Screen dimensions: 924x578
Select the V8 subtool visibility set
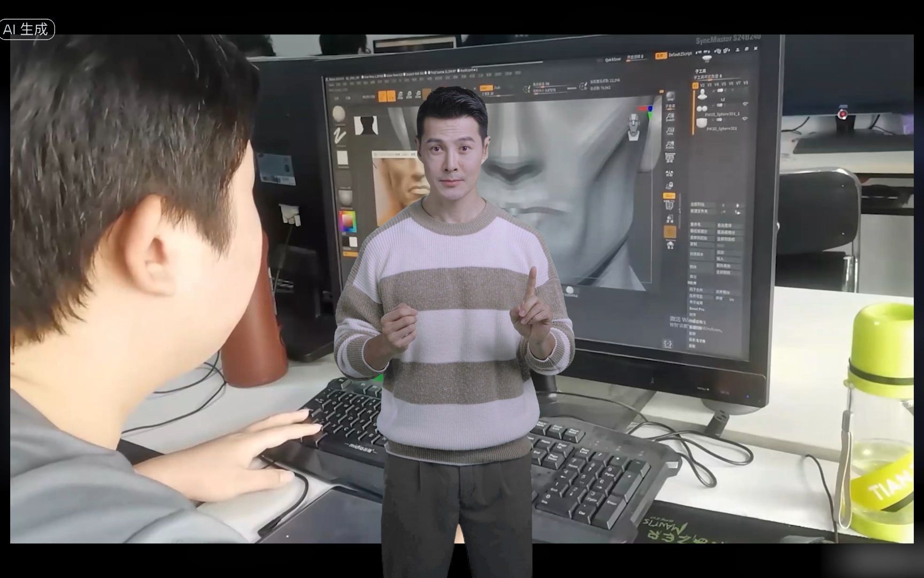point(745,83)
